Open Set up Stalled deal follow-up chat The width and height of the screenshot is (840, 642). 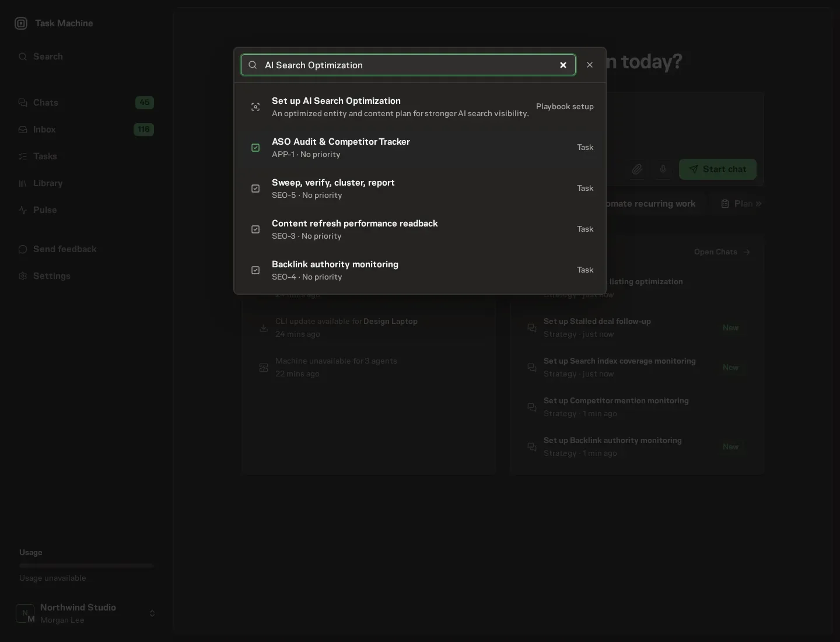[x=637, y=328]
